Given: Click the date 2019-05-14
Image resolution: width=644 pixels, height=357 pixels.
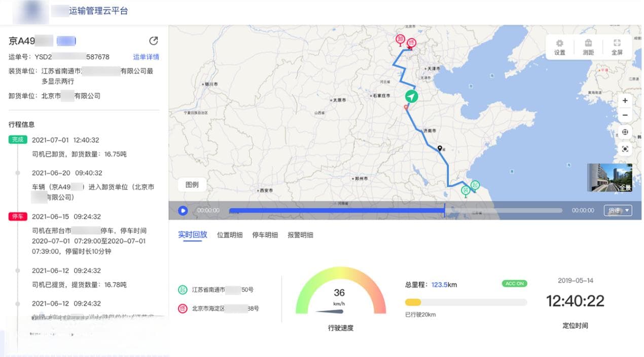Looking at the screenshot, I should coord(576,281).
